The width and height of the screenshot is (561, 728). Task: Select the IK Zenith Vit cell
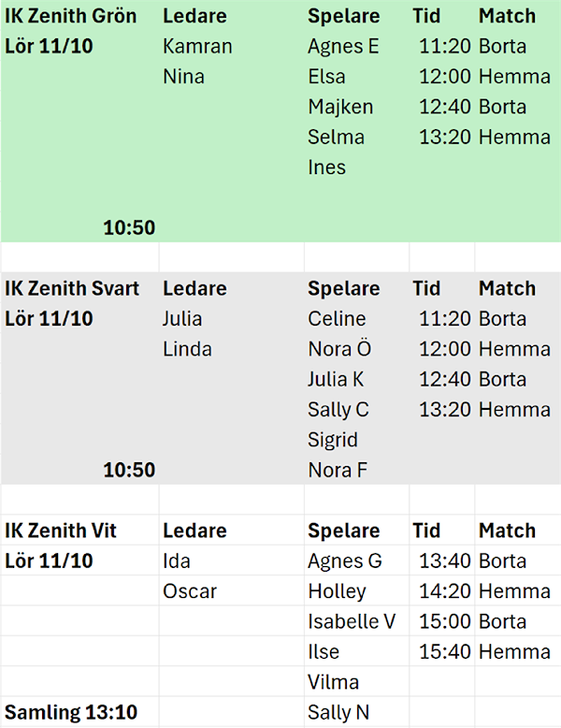(x=62, y=531)
